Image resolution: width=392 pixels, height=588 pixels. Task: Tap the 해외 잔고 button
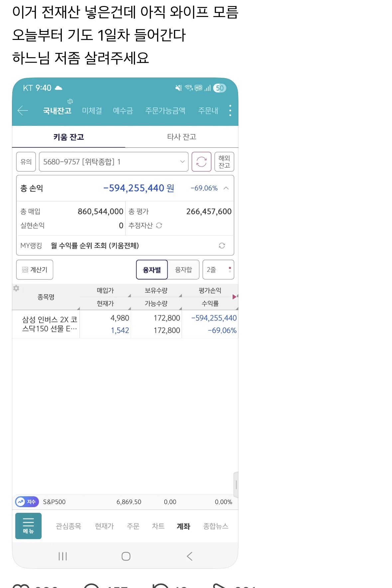(x=224, y=162)
